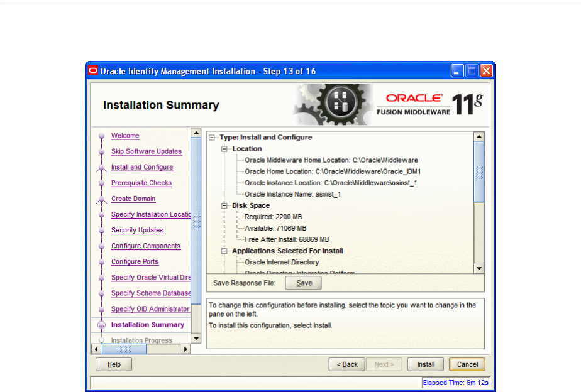Select the Oracle Internet Directory row
The image size is (581, 392).
[282, 263]
